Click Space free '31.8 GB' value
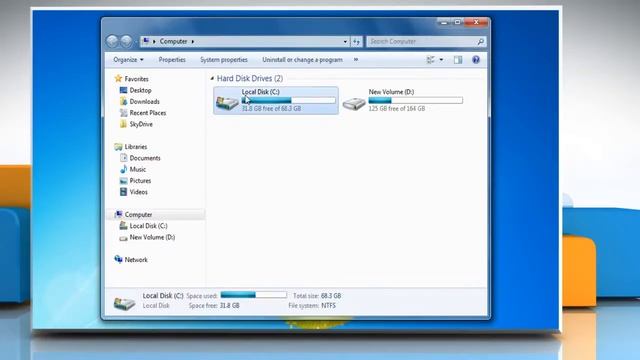The width and height of the screenshot is (640, 360). pos(230,305)
